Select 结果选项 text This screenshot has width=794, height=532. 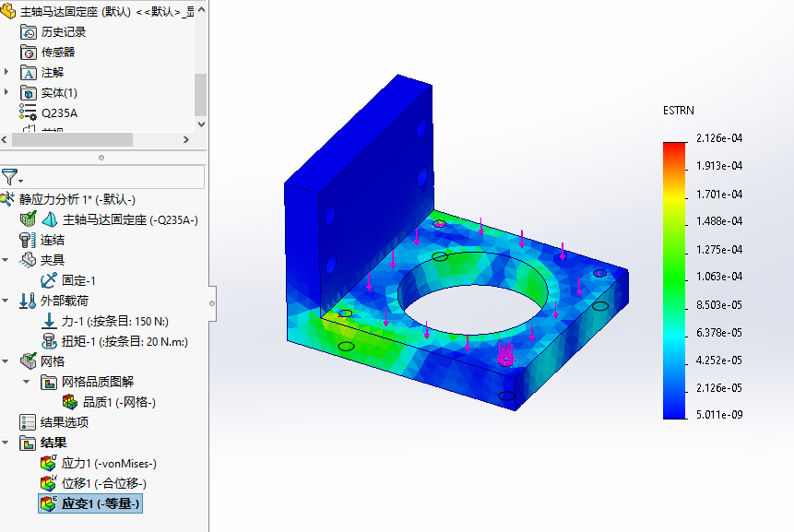pyautogui.click(x=65, y=422)
